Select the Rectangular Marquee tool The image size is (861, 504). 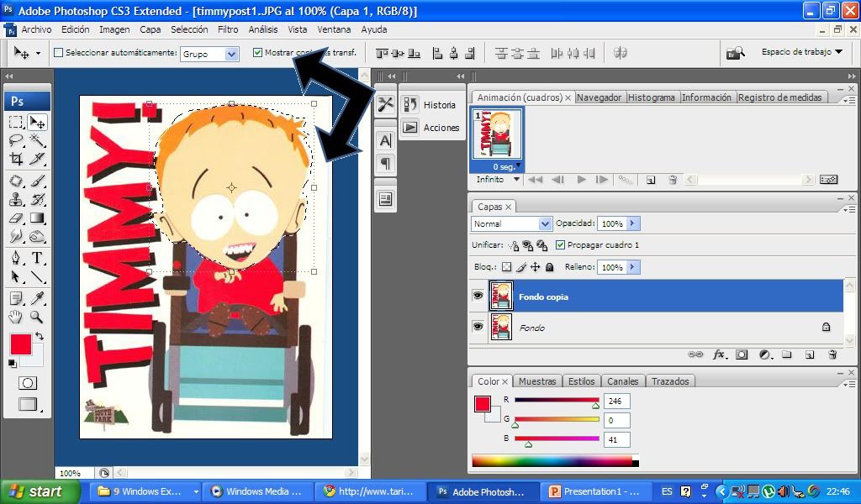[x=16, y=122]
